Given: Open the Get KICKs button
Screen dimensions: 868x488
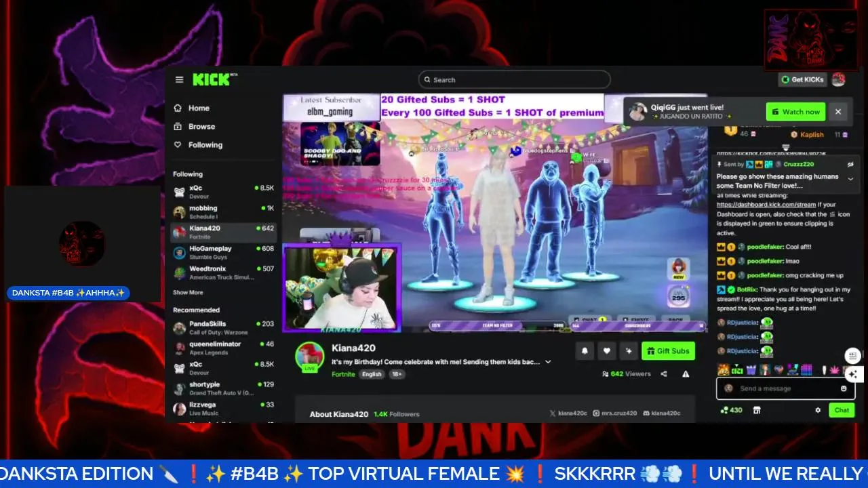Looking at the screenshot, I should (x=802, y=79).
